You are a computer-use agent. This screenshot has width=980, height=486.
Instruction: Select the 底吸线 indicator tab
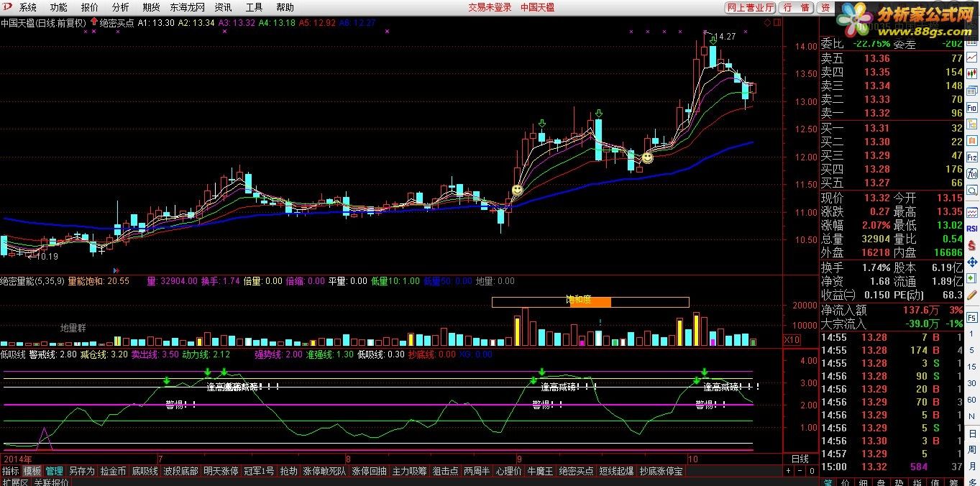[145, 471]
